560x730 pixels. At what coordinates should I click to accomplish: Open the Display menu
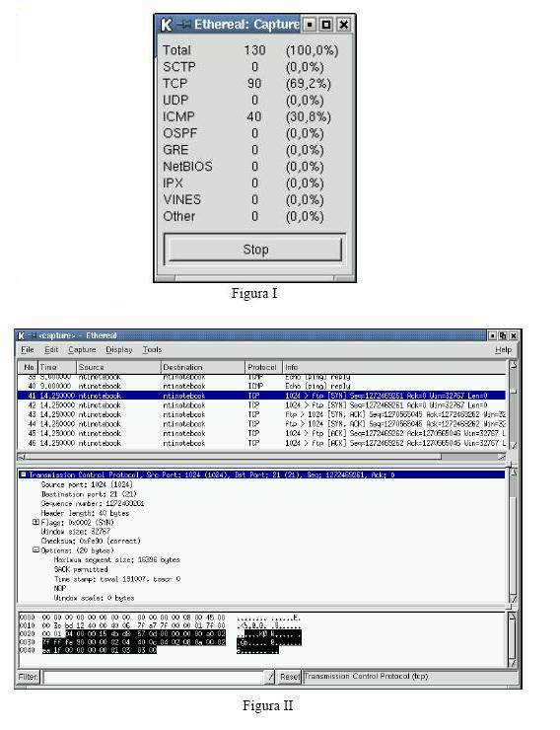tap(118, 349)
